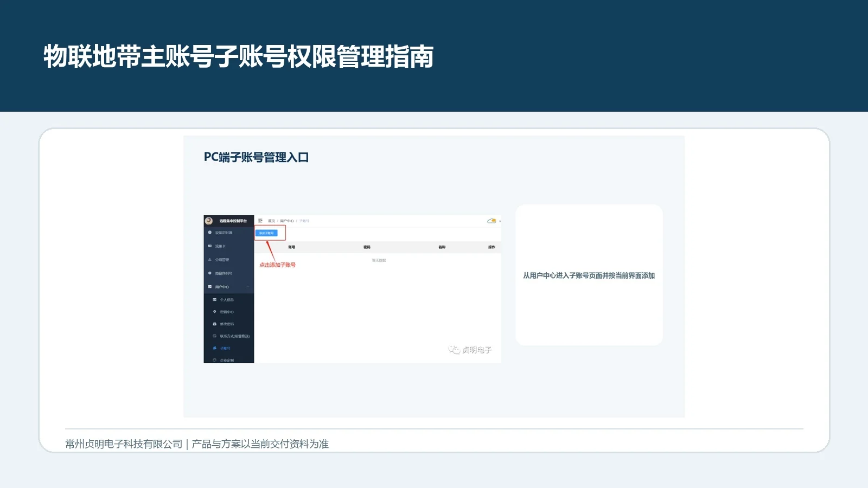This screenshot has width=868, height=488.
Task: Click the 子账号 people icon
Action: point(215,348)
